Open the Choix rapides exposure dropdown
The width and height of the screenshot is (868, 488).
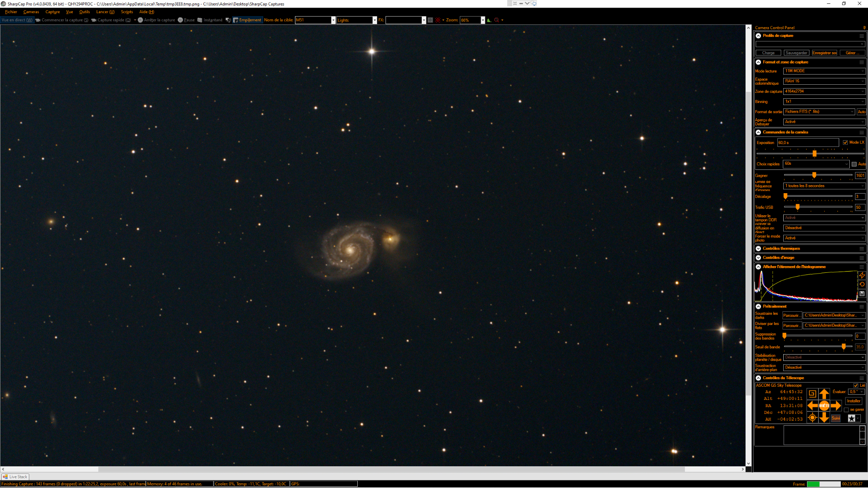coord(816,164)
